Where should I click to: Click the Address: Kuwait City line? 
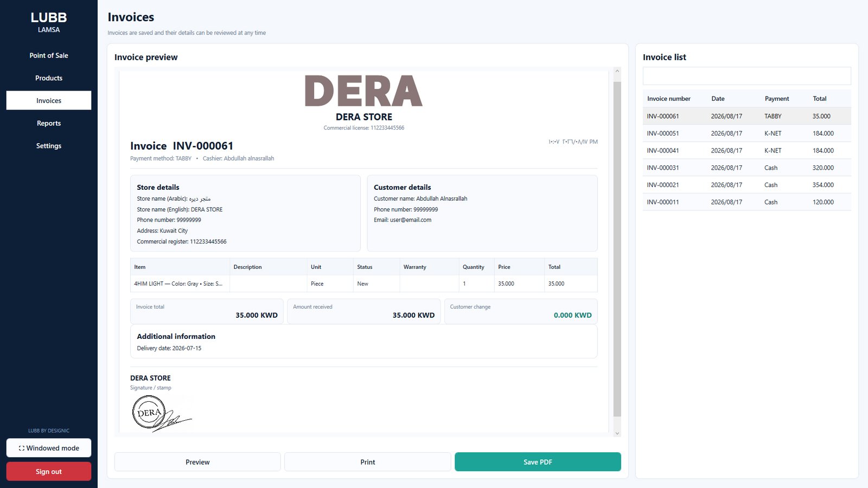[162, 230]
